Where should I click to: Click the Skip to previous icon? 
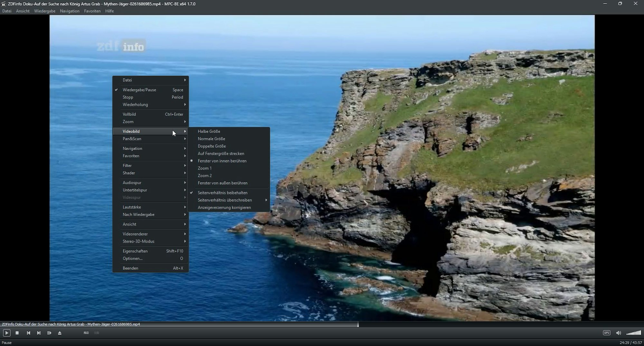[28, 333]
